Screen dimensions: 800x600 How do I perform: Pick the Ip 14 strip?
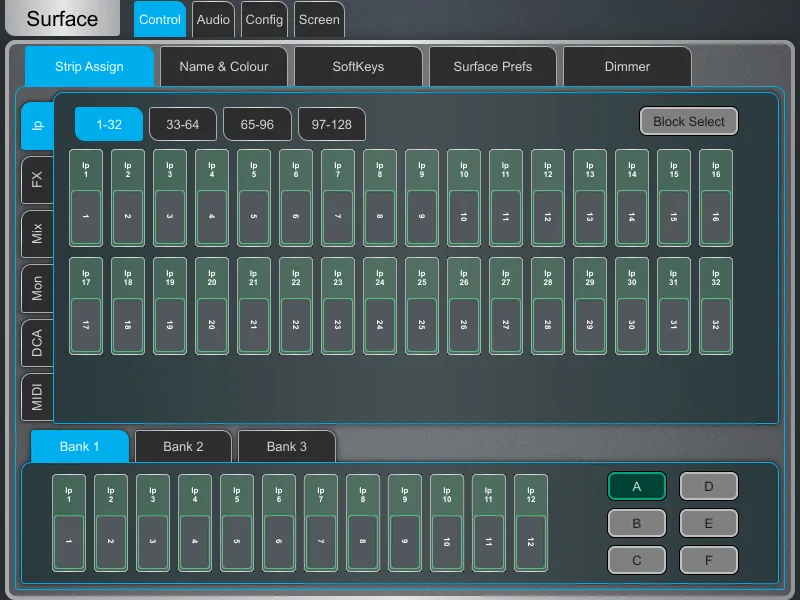tap(632, 198)
